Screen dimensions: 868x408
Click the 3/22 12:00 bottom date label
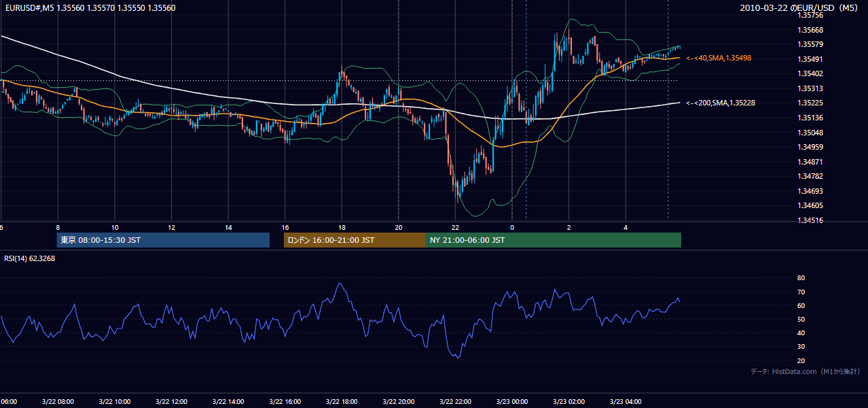click(172, 402)
